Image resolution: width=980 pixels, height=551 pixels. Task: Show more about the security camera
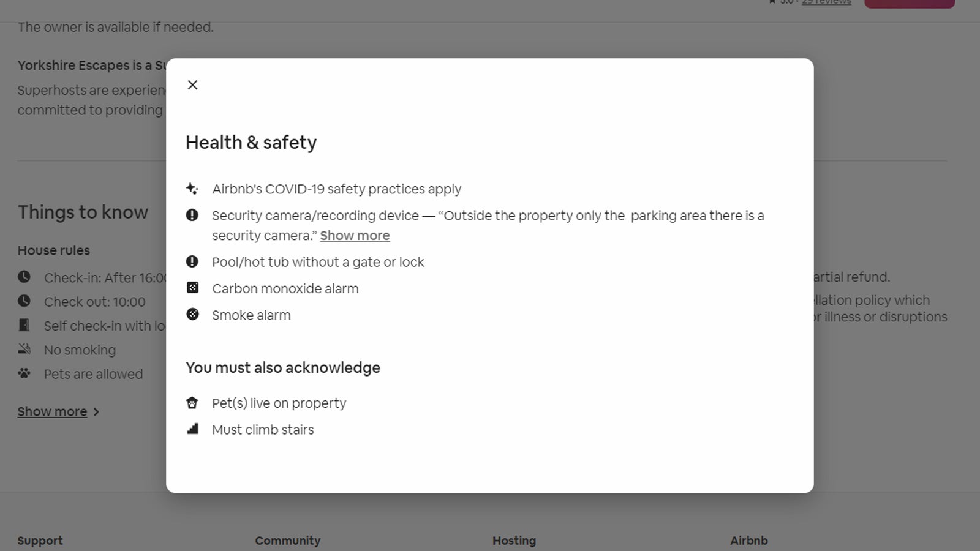point(355,235)
